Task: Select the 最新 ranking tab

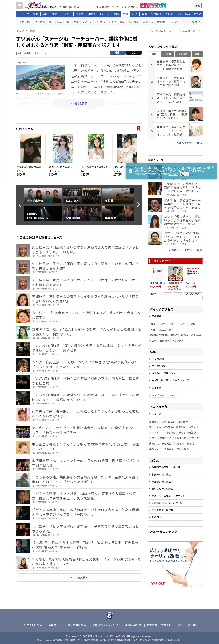Action: point(154,54)
